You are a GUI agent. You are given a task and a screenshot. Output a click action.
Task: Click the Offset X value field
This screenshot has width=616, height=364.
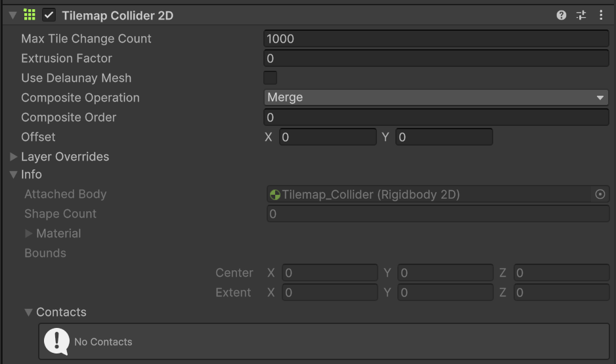click(x=327, y=137)
